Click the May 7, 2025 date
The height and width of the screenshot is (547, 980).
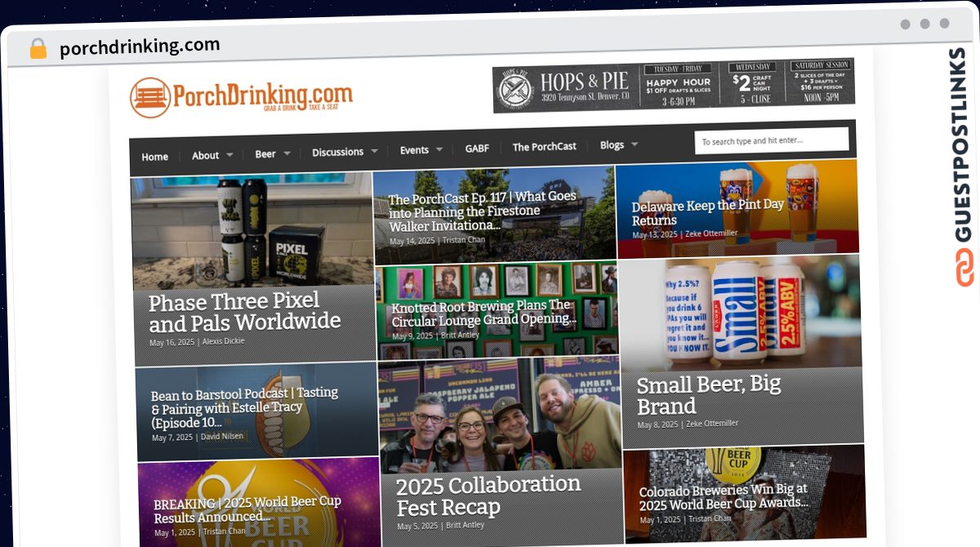[x=172, y=438]
